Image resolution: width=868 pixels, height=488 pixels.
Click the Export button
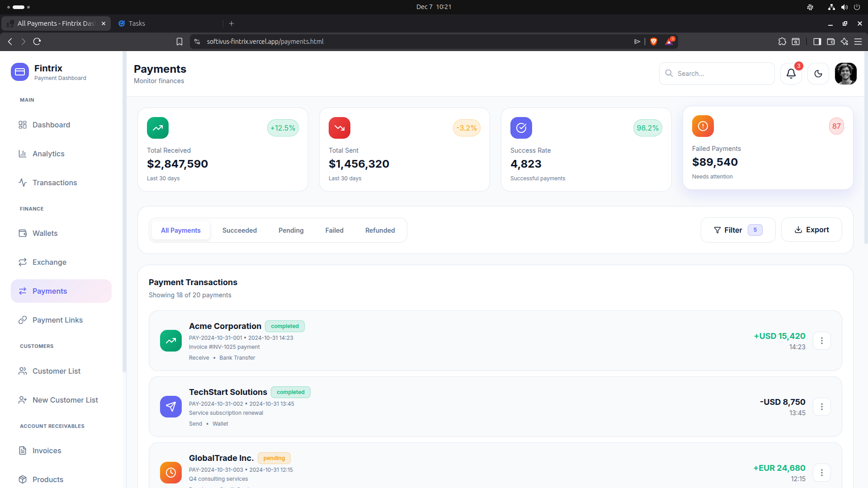pos(811,230)
